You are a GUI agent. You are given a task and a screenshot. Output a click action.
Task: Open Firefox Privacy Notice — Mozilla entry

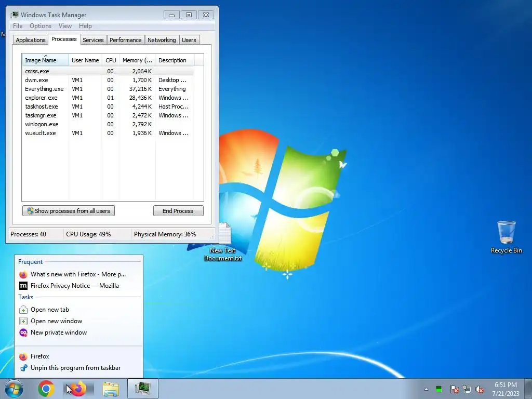(78, 286)
